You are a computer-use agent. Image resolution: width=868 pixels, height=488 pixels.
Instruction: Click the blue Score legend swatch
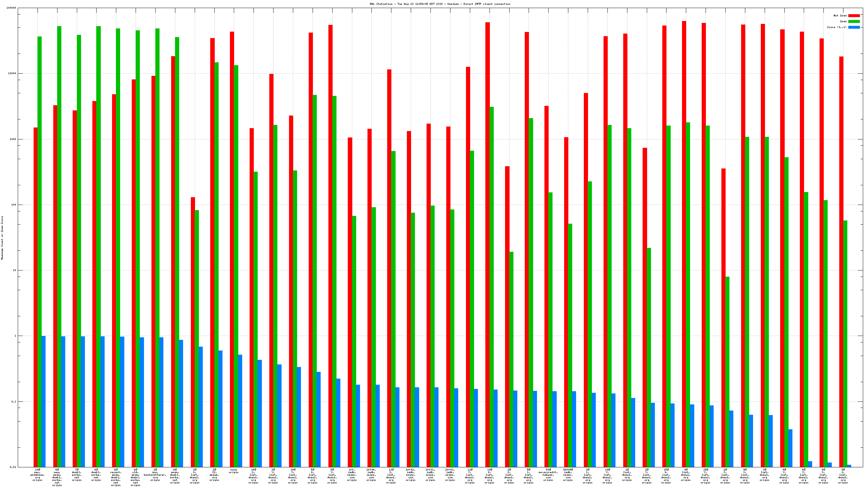click(x=854, y=27)
